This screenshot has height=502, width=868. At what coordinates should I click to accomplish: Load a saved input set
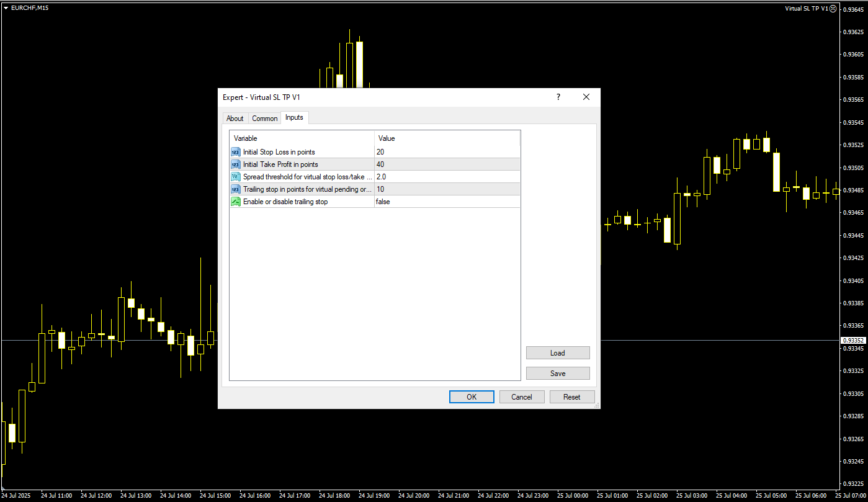coord(557,353)
